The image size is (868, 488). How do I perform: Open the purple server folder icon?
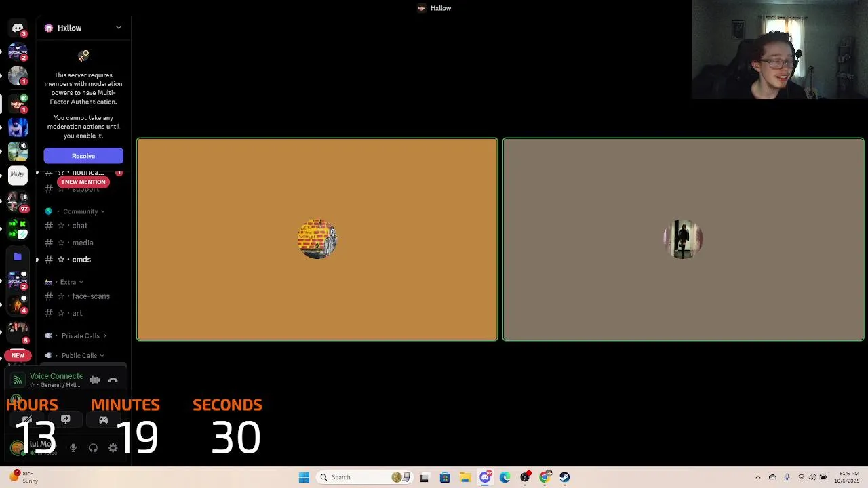(x=18, y=257)
